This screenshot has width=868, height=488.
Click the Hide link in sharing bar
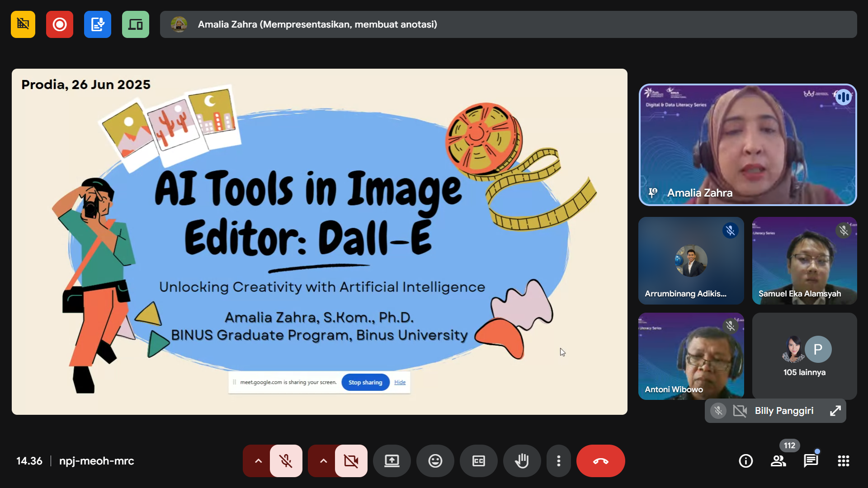click(x=400, y=382)
